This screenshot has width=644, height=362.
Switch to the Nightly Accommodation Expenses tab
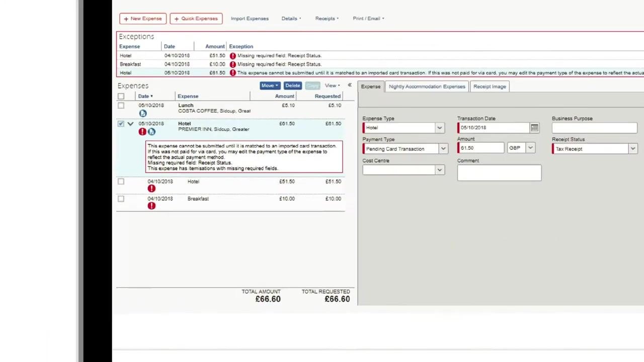coord(427,86)
